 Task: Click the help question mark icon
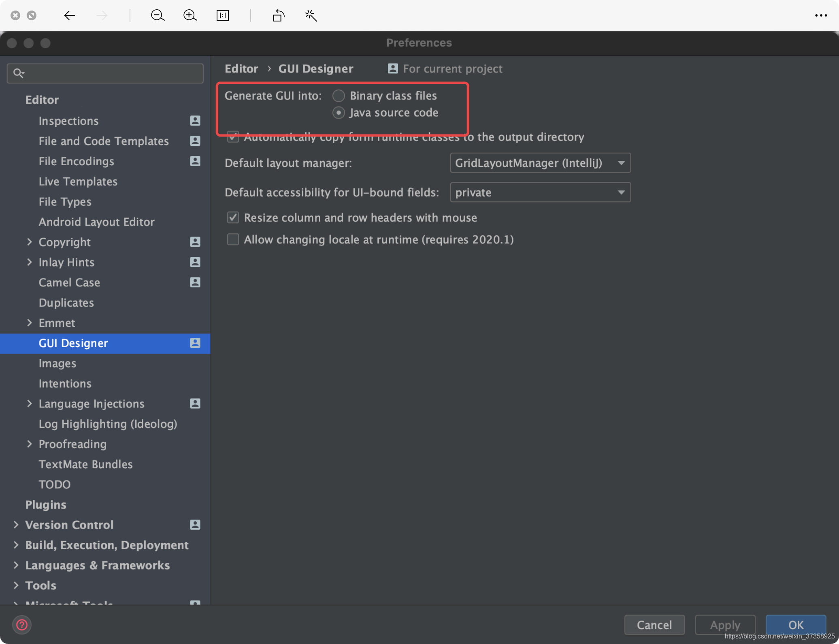pos(22,625)
